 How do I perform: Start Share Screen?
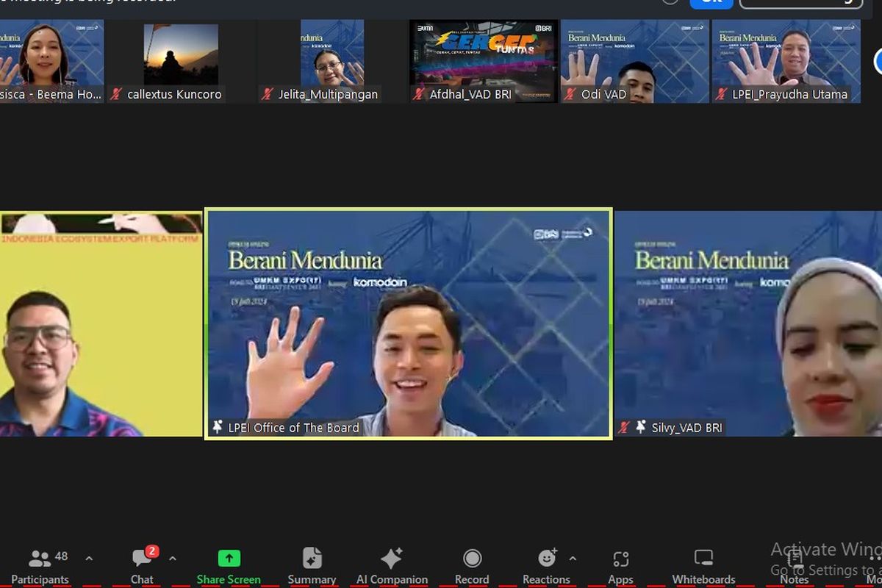tap(229, 566)
